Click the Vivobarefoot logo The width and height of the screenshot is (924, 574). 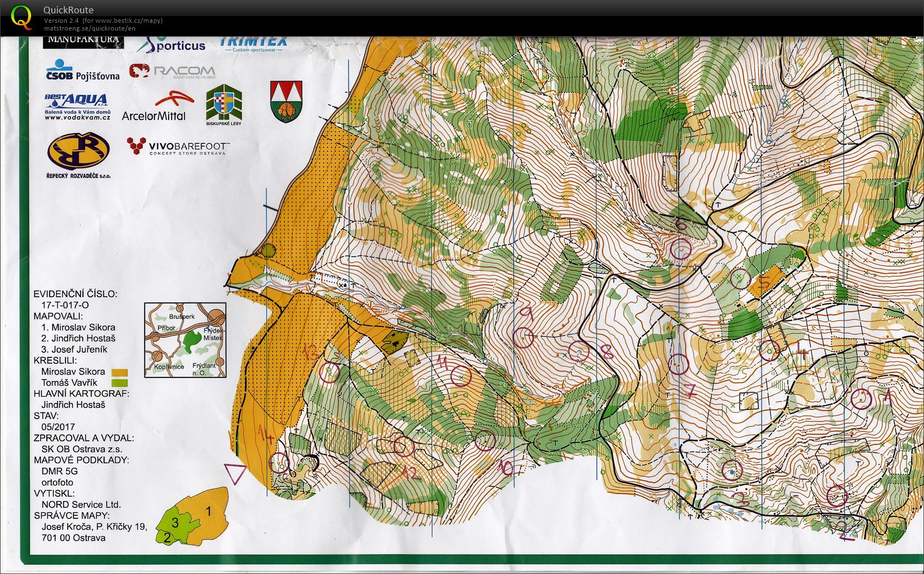coord(177,147)
